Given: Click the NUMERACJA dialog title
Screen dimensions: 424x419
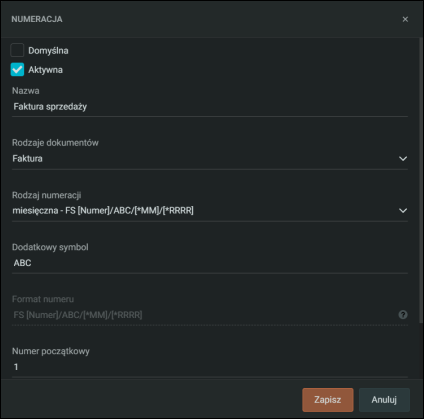Looking at the screenshot, I should tap(37, 19).
